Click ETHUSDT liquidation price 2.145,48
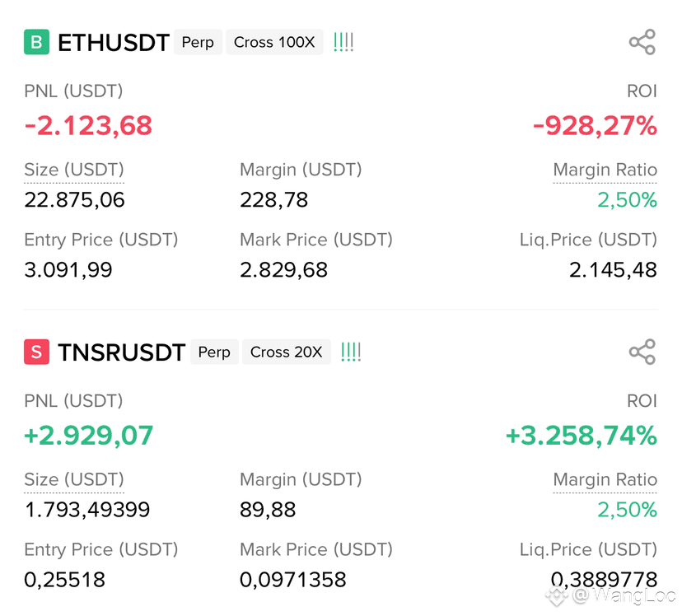This screenshot has width=682, height=616. point(613,269)
